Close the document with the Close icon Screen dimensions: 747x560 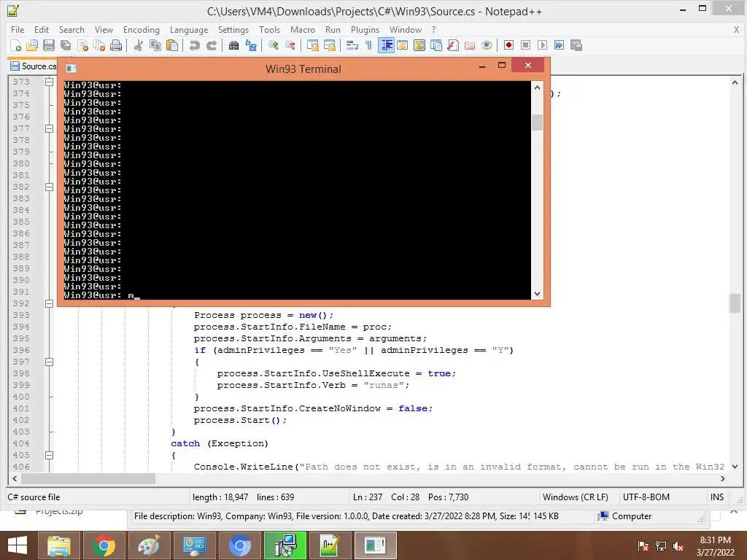pyautogui.click(x=82, y=45)
